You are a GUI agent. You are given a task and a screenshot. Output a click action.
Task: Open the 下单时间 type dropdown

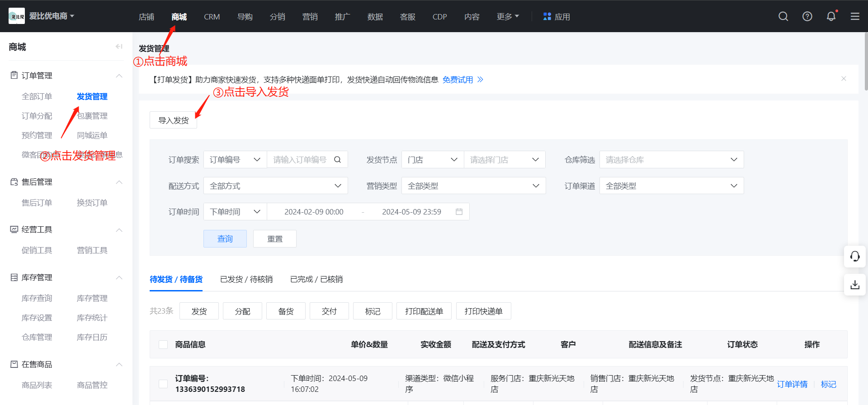[235, 211]
